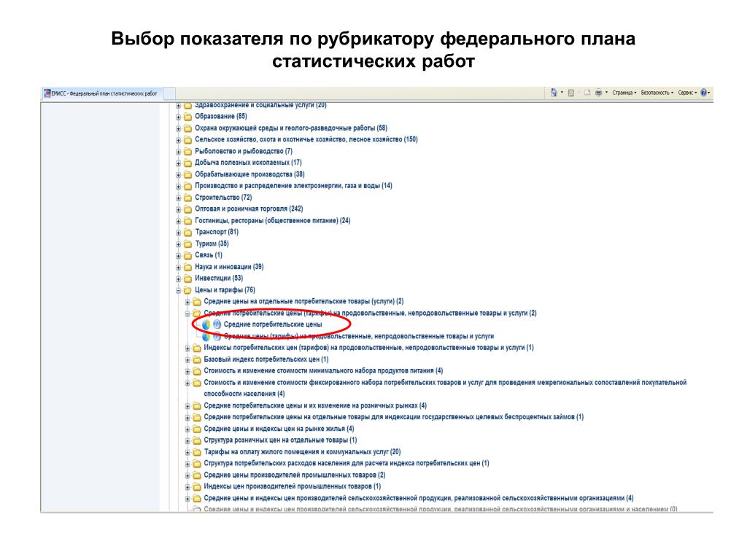747x560 pixels.
Task: Select Структура потребительских расходов населения folder
Action: pos(347,463)
